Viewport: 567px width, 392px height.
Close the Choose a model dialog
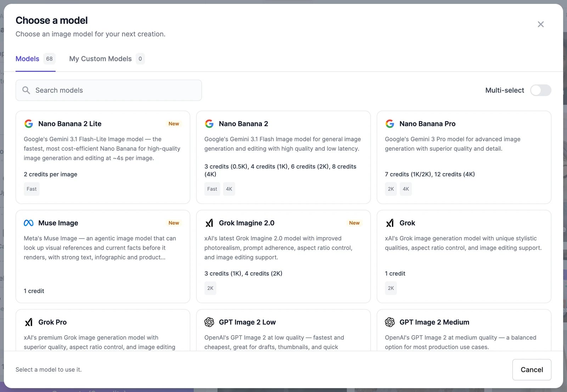pyautogui.click(x=540, y=24)
